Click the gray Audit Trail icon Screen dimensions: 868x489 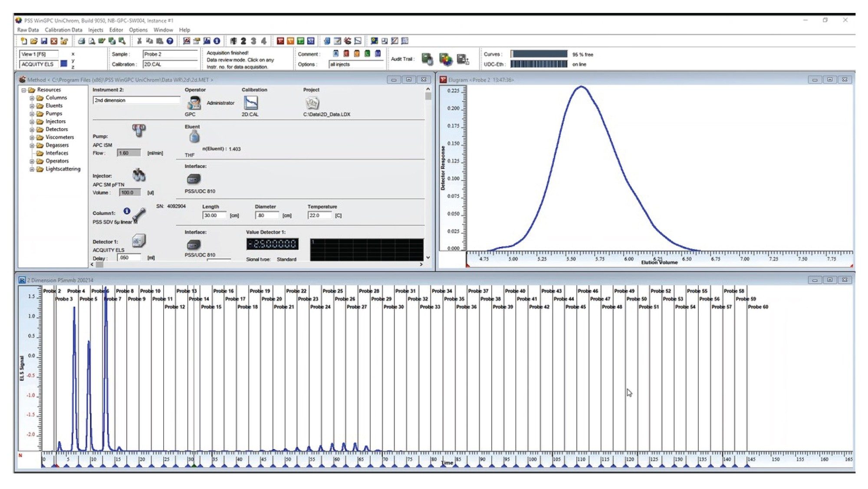pos(463,59)
